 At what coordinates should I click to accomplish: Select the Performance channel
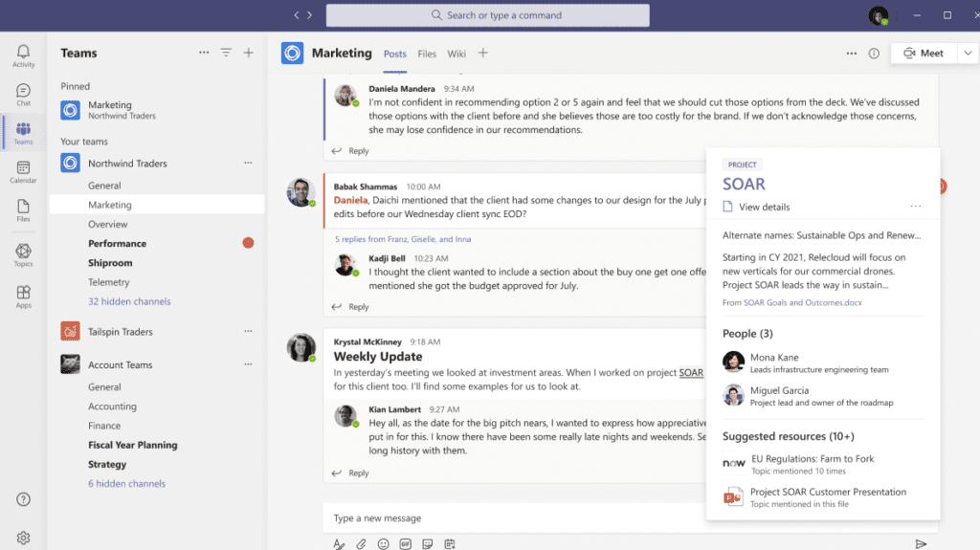(x=117, y=244)
